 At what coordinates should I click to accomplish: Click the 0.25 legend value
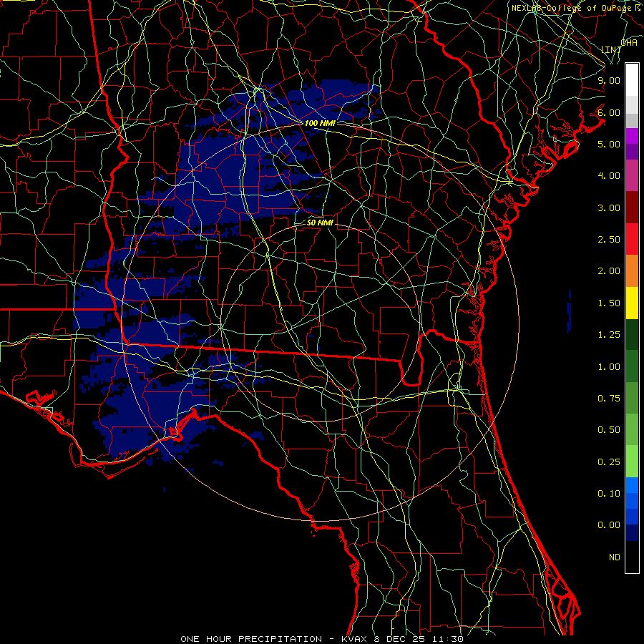(609, 462)
